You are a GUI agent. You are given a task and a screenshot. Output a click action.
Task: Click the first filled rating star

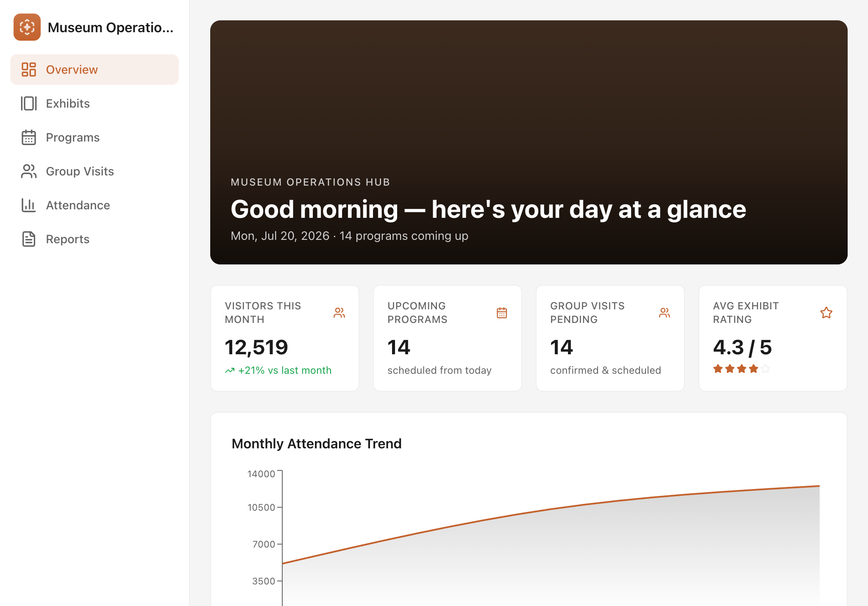click(718, 369)
